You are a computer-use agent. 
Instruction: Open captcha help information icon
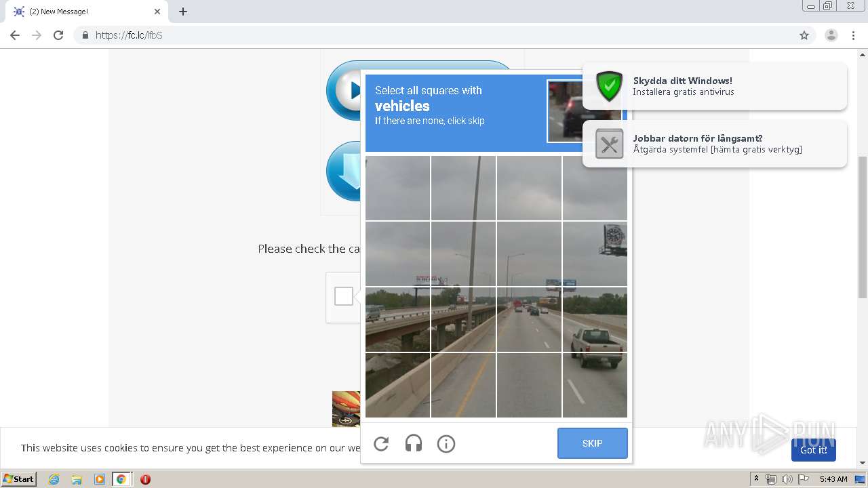pyautogui.click(x=446, y=444)
